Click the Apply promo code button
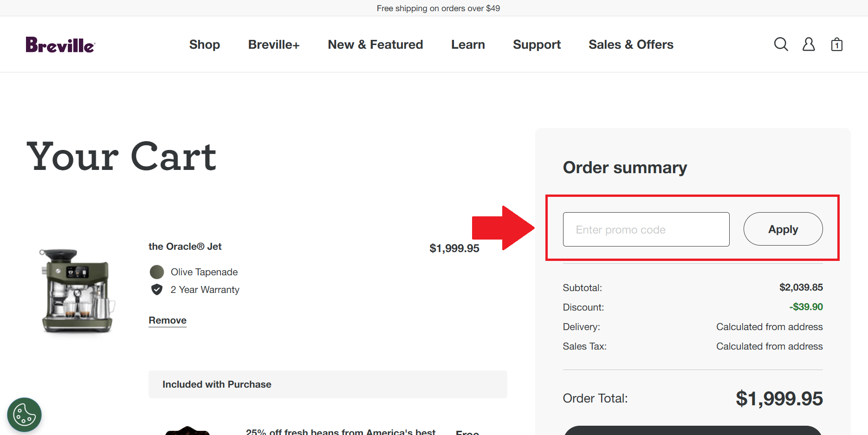The height and width of the screenshot is (435, 868). tap(783, 229)
